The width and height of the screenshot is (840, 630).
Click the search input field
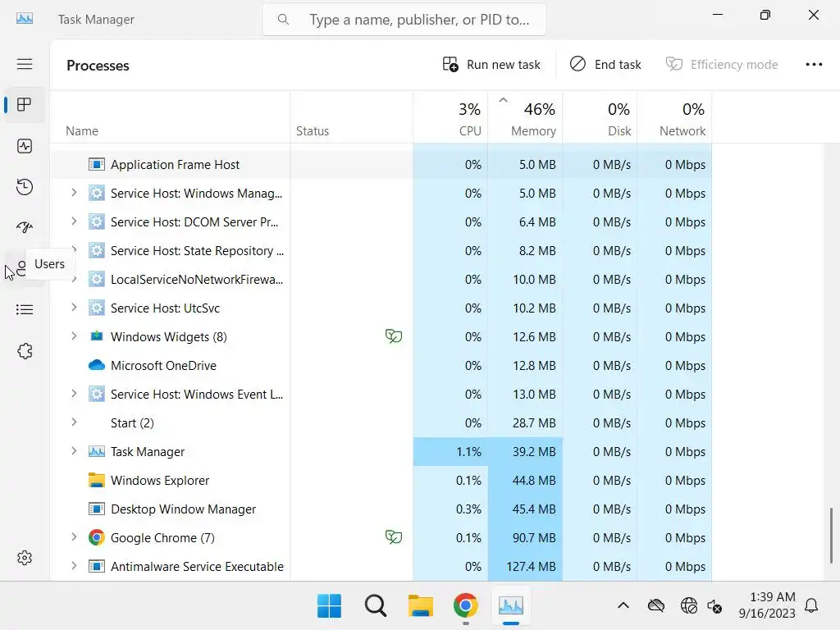coord(404,20)
